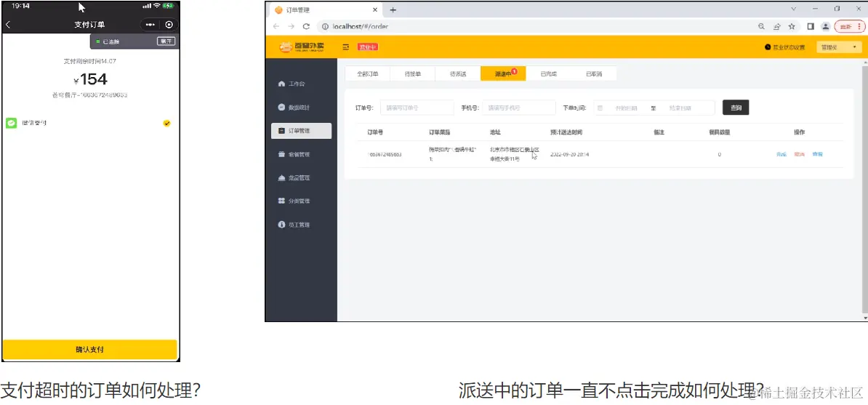
Task: Click the 订单号 search input
Action: [x=417, y=108]
